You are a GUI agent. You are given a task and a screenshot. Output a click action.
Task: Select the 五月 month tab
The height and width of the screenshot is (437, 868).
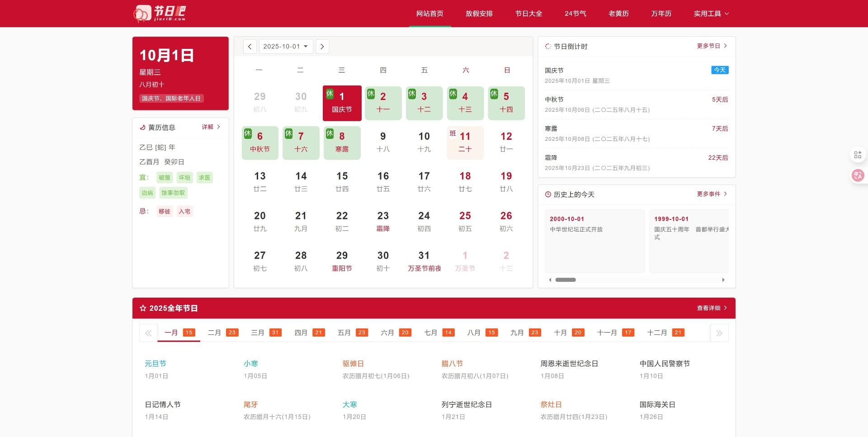[x=352, y=332]
